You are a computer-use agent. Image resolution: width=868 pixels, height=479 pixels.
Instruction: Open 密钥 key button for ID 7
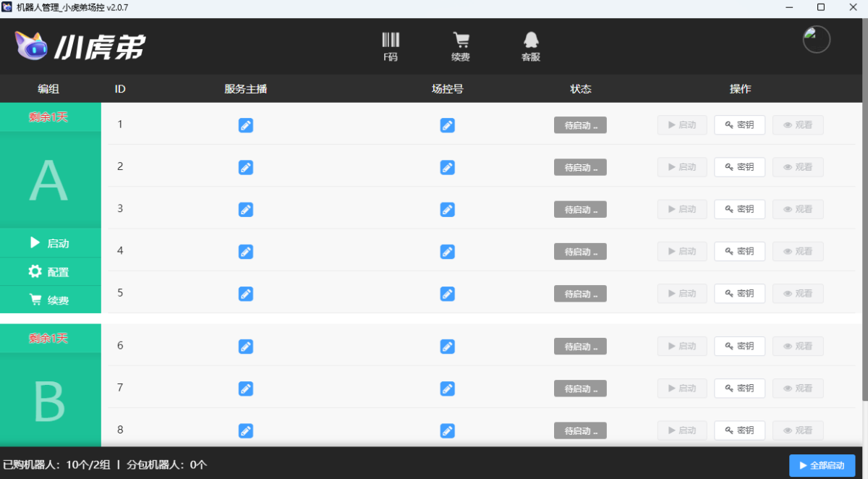[x=739, y=389]
